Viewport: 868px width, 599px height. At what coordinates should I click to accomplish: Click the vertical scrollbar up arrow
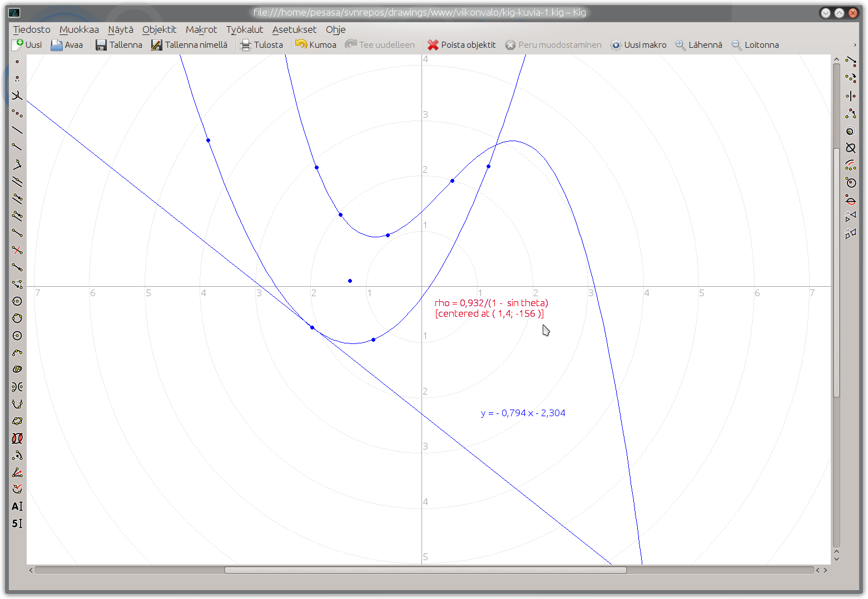click(x=836, y=58)
